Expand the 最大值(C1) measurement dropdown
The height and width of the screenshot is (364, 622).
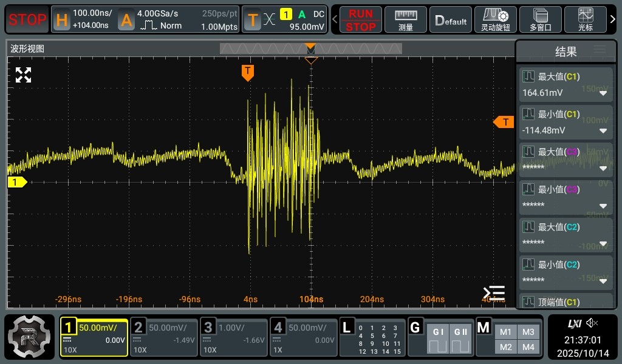[x=603, y=93]
